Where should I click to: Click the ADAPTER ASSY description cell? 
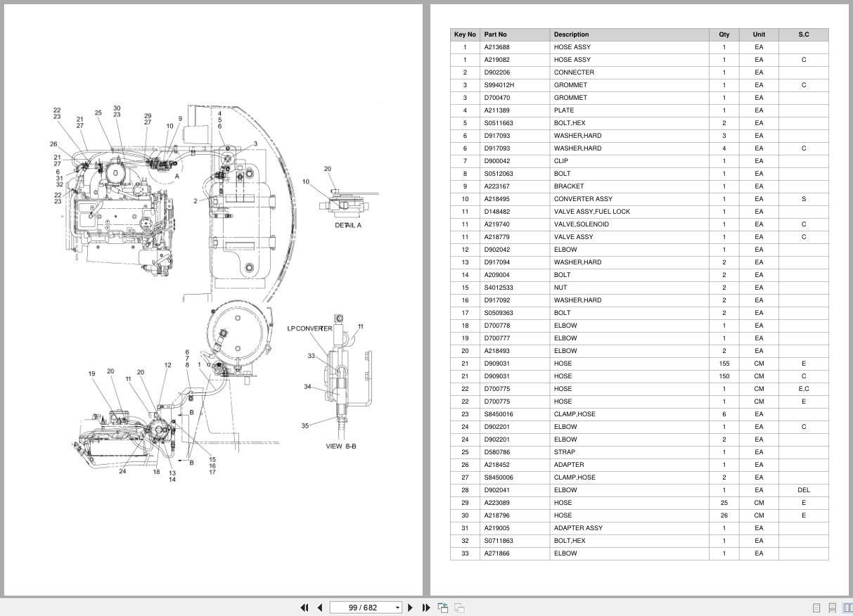tap(629, 528)
